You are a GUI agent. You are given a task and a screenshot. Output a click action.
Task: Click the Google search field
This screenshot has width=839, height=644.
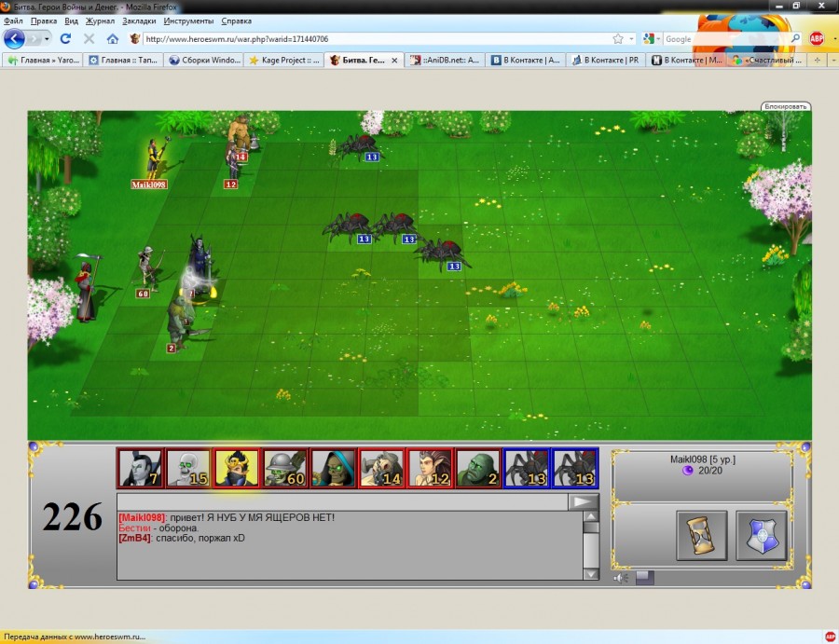(726, 39)
